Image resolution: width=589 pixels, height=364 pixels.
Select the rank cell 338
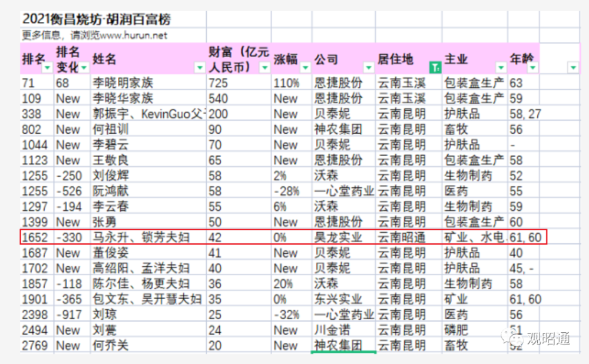(x=37, y=114)
